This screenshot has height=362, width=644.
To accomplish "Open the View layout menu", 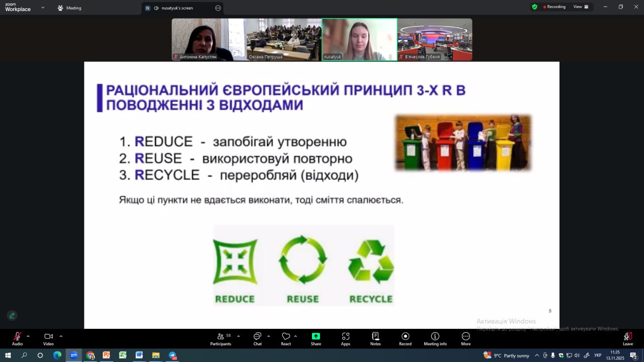I will 581,7.
